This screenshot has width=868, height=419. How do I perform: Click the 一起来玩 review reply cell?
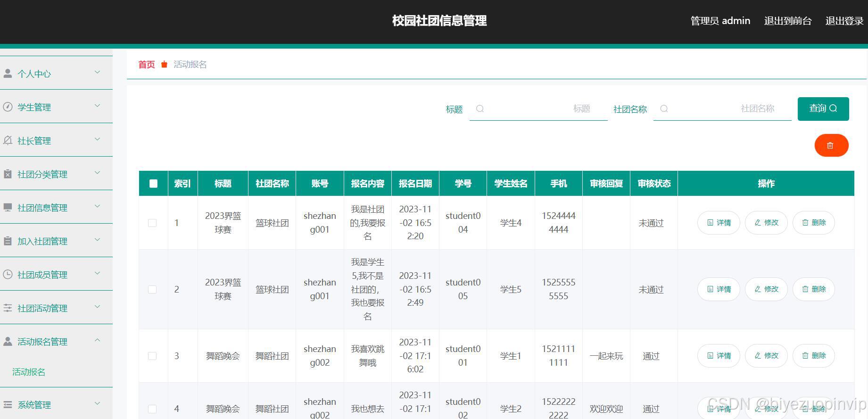(x=606, y=356)
